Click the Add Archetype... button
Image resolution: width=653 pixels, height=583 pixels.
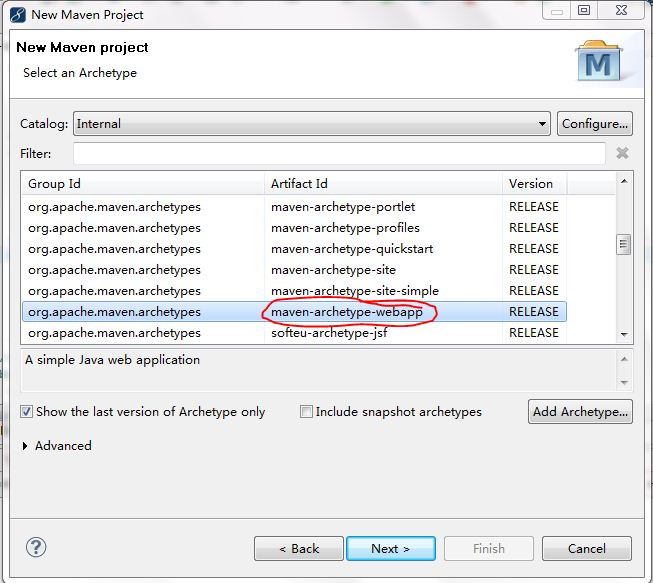click(x=580, y=411)
